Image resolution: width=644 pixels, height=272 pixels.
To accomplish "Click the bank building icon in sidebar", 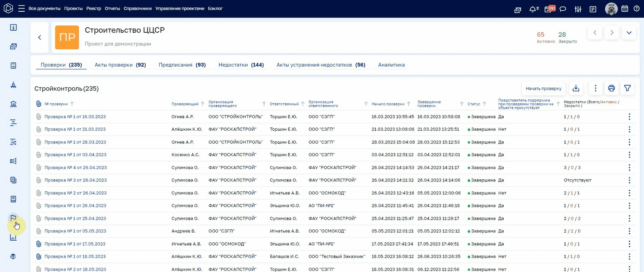I will tap(13, 104).
